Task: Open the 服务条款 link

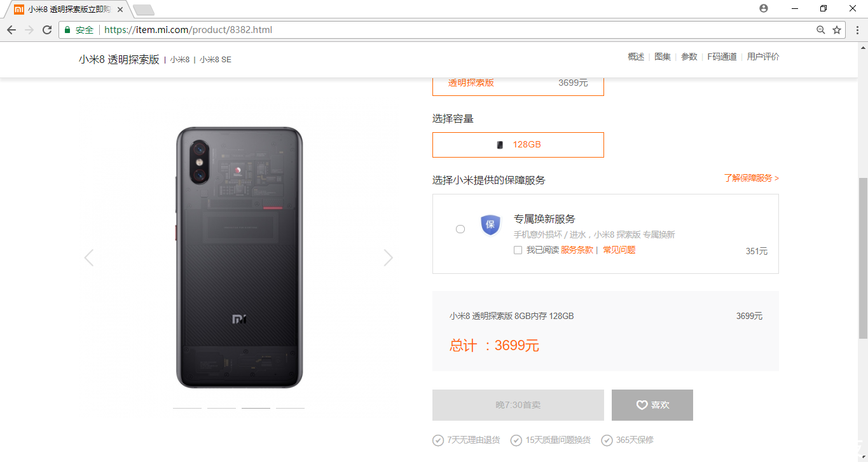Action: pos(577,250)
